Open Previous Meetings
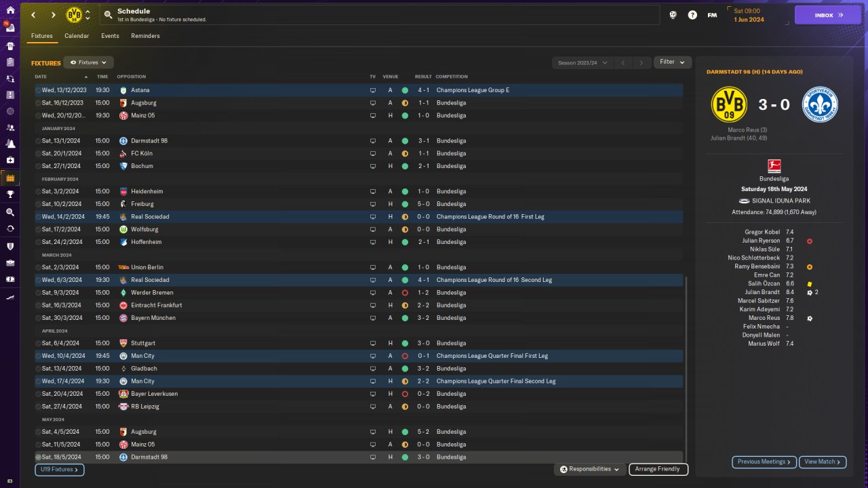Screen dimensions: 868x488 764,462
